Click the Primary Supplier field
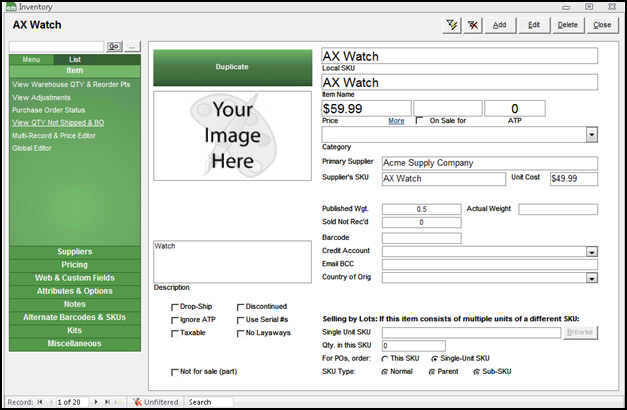 pyautogui.click(x=490, y=163)
